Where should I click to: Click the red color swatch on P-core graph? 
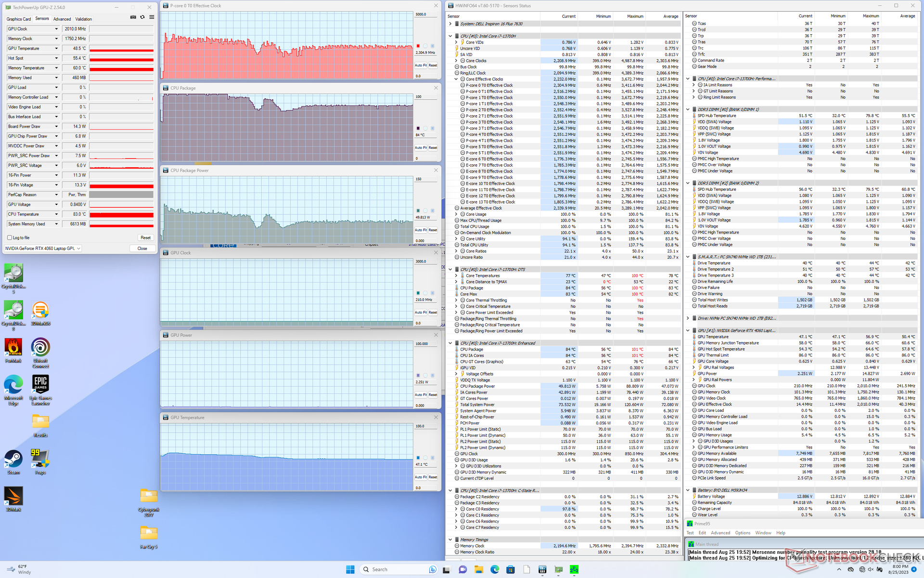418,46
